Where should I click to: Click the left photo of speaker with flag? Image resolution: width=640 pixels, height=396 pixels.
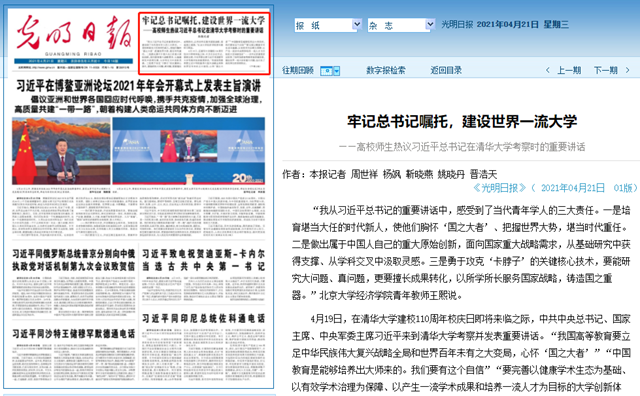tap(61, 151)
